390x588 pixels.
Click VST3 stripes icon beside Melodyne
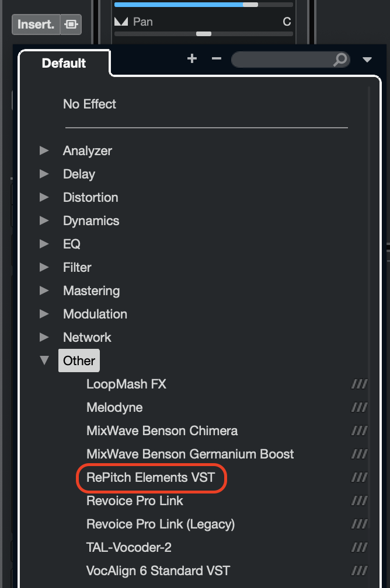pyautogui.click(x=359, y=408)
